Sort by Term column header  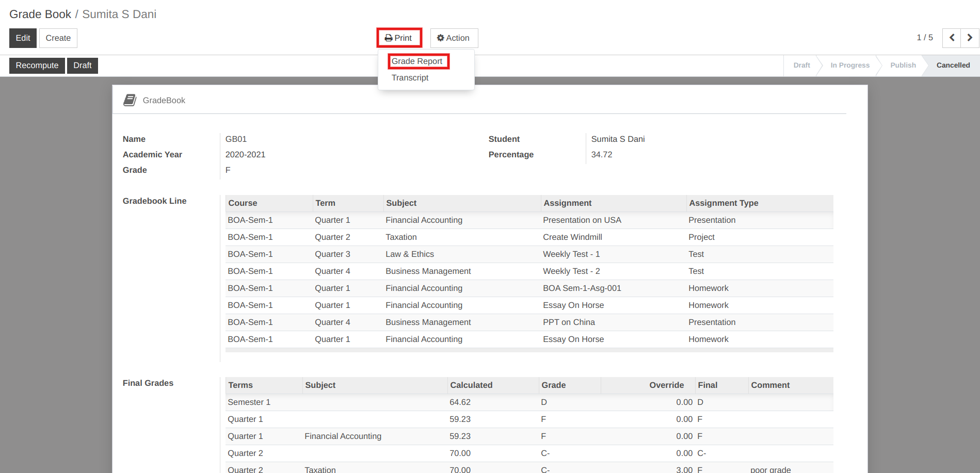pyautogui.click(x=348, y=203)
